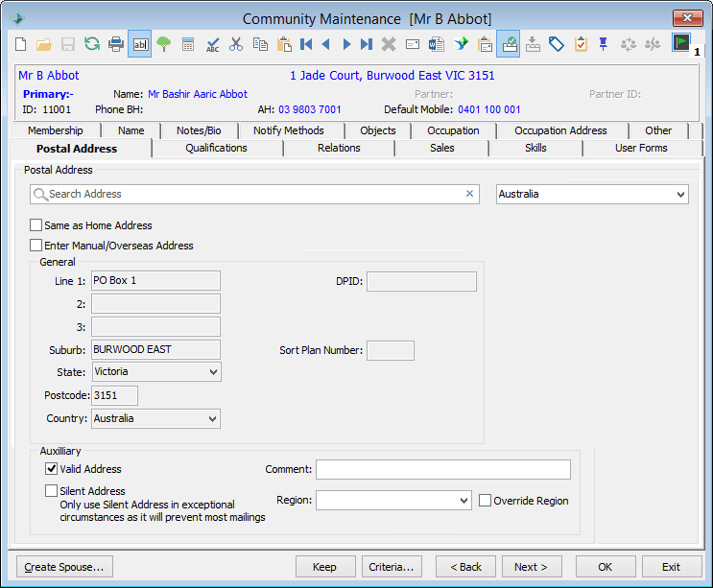The image size is (713, 588).
Task: Switch to the Occupation tab
Action: point(453,130)
